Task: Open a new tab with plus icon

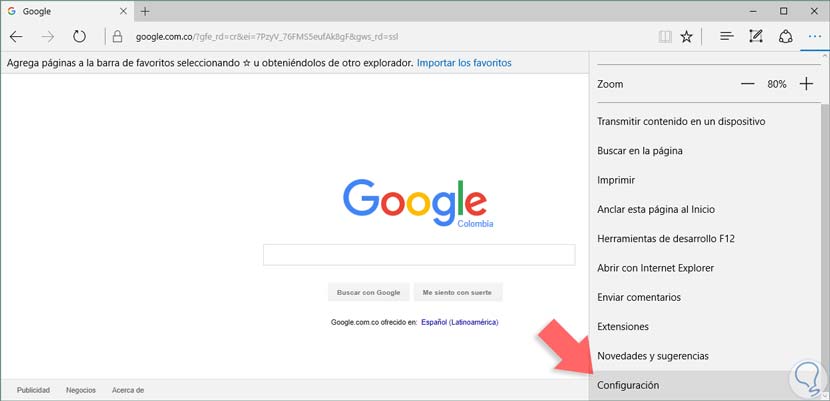Action: point(145,11)
